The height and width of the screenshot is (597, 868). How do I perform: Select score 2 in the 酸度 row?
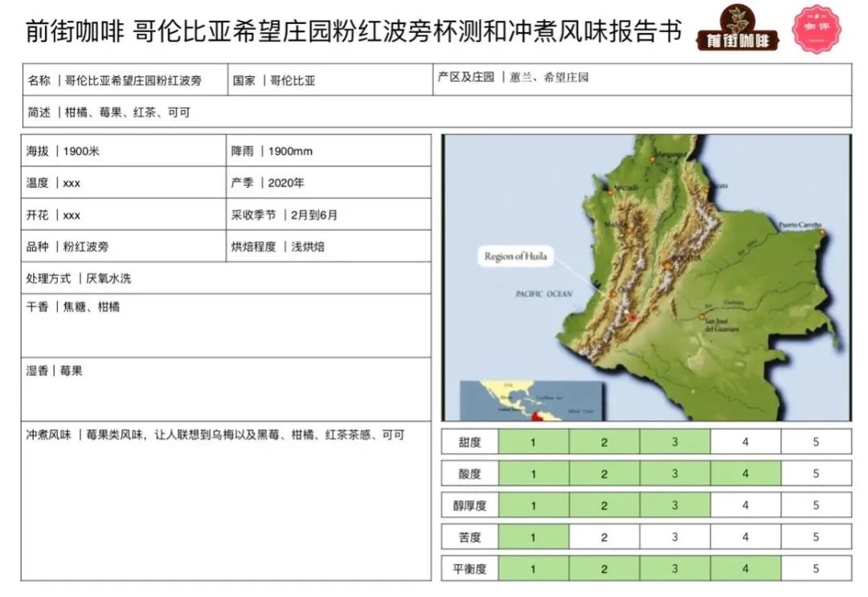click(604, 473)
